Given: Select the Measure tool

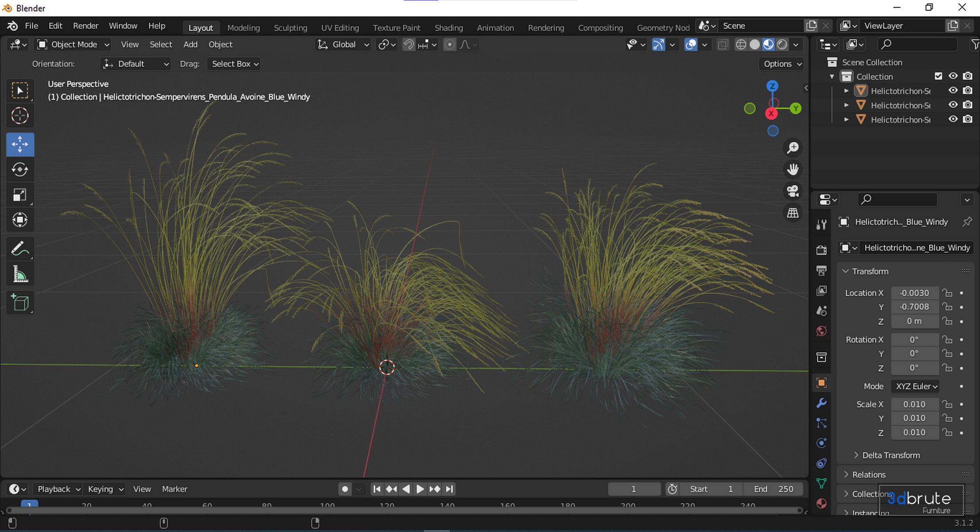Looking at the screenshot, I should click(x=20, y=275).
